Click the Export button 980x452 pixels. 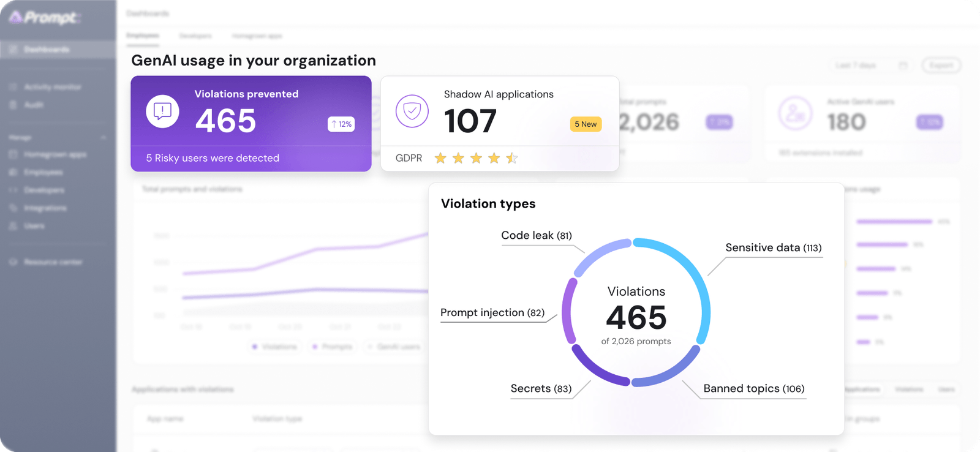[x=941, y=66]
